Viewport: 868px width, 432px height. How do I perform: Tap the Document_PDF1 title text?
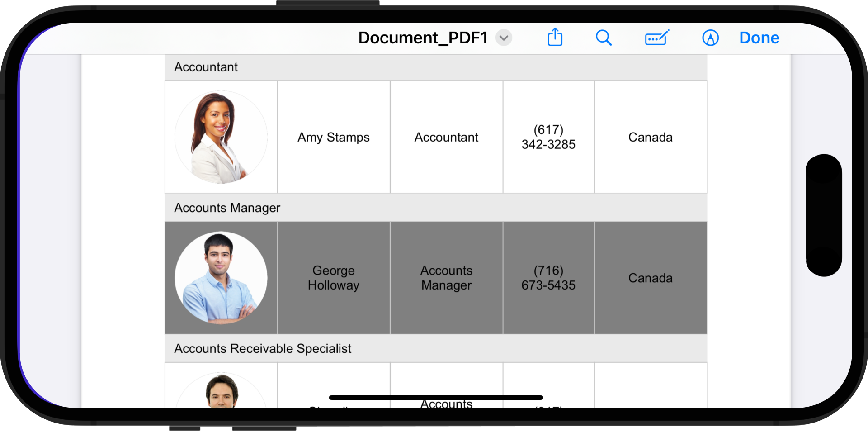pyautogui.click(x=423, y=38)
